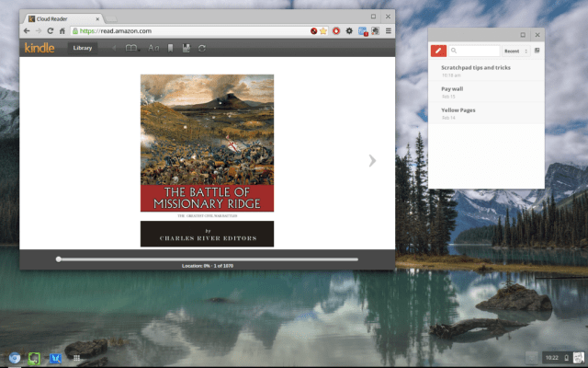
Task: Click the Kindle location progress track
Action: pyautogui.click(x=209, y=259)
